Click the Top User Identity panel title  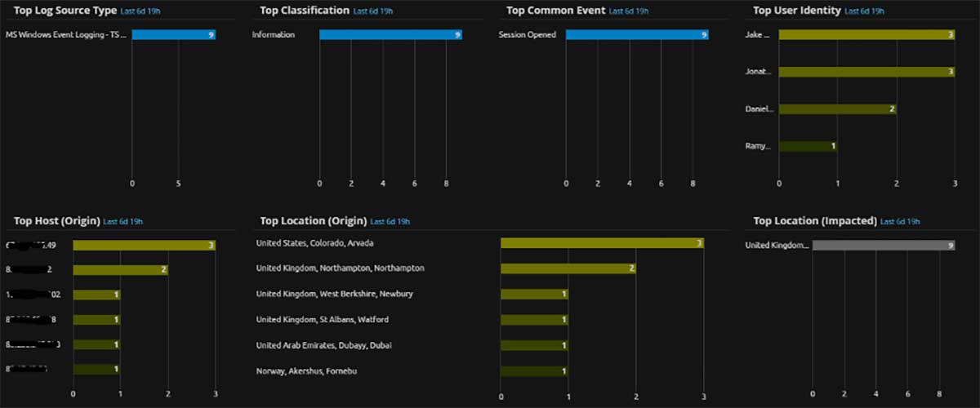point(796,11)
